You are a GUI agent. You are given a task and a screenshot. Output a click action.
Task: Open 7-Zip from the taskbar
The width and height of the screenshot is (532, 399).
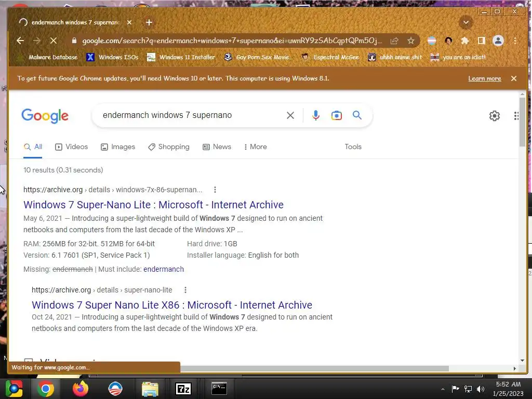183,389
